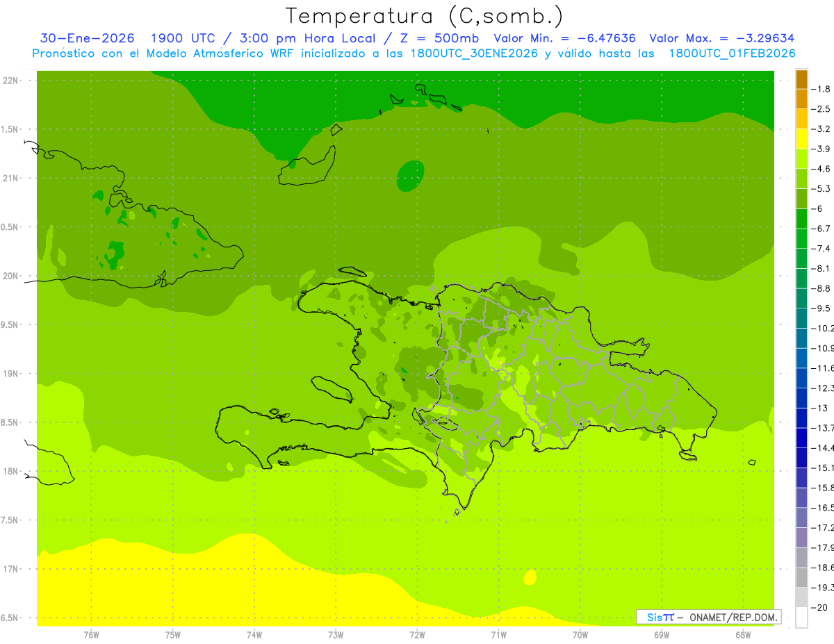834x644 pixels.
Task: Click the '1800UTC_01FEB2026' valid-until timestamp
Action: 732,53
